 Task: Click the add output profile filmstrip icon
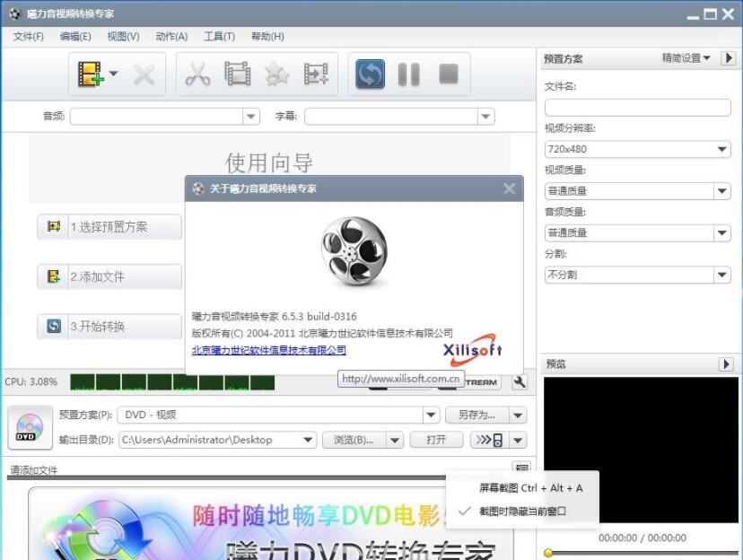pyautogui.click(x=316, y=74)
